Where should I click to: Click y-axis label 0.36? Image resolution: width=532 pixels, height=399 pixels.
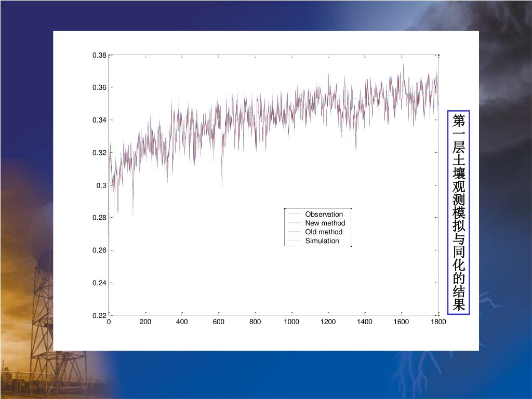tap(99, 87)
